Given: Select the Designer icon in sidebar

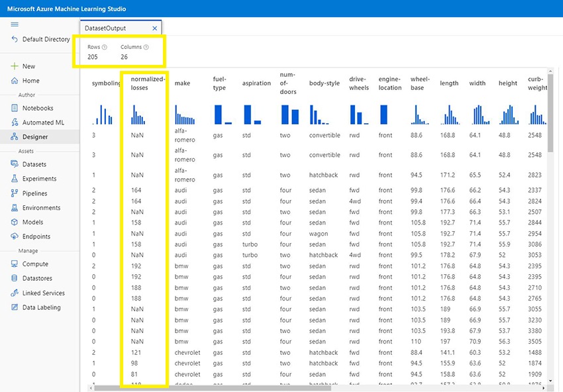Looking at the screenshot, I should click(x=15, y=137).
